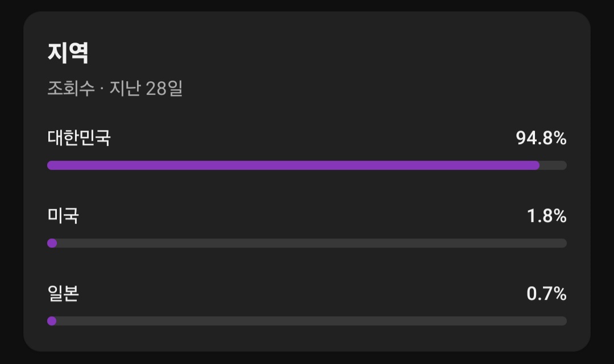Viewport: 614px width, 364px height.
Task: Click the 지역 card heading
Action: tap(68, 53)
